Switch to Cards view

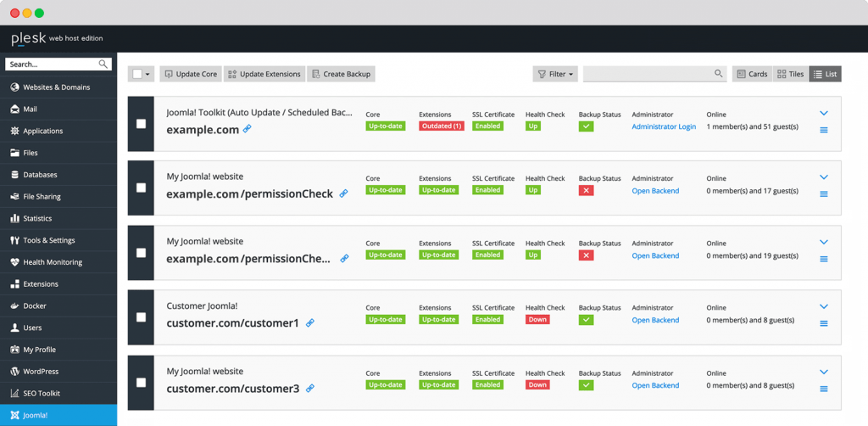coord(751,74)
